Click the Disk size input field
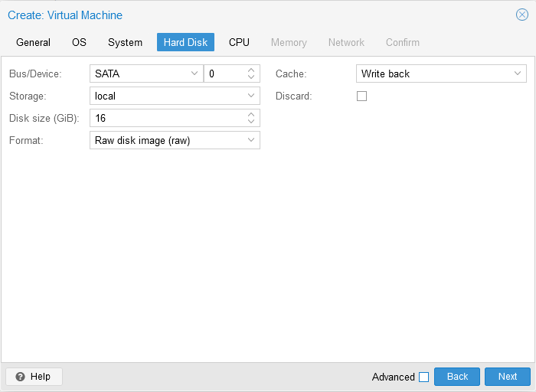The height and width of the screenshot is (392, 536). point(166,118)
